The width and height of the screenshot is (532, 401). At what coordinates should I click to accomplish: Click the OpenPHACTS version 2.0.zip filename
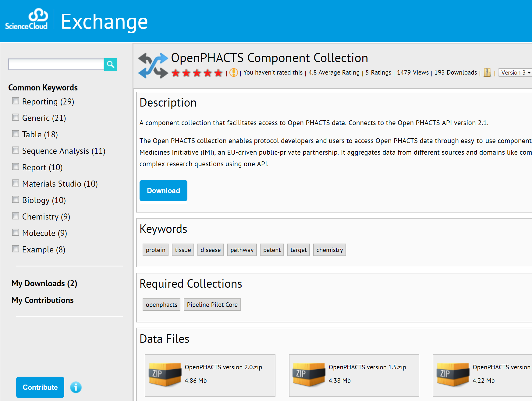223,367
